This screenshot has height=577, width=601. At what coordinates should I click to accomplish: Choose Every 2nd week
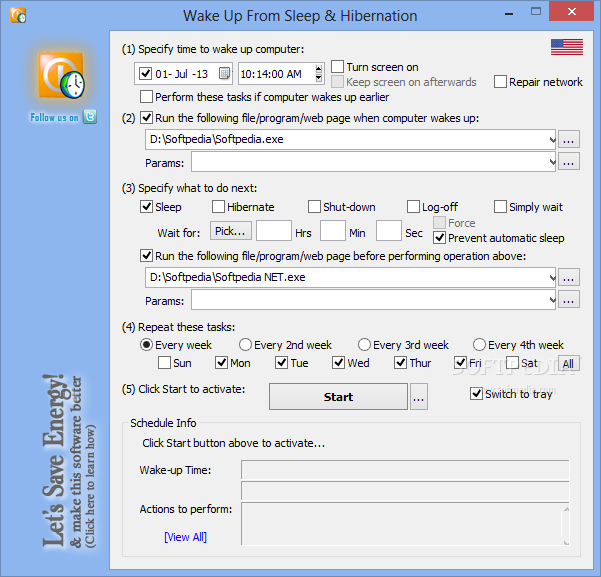click(x=245, y=345)
